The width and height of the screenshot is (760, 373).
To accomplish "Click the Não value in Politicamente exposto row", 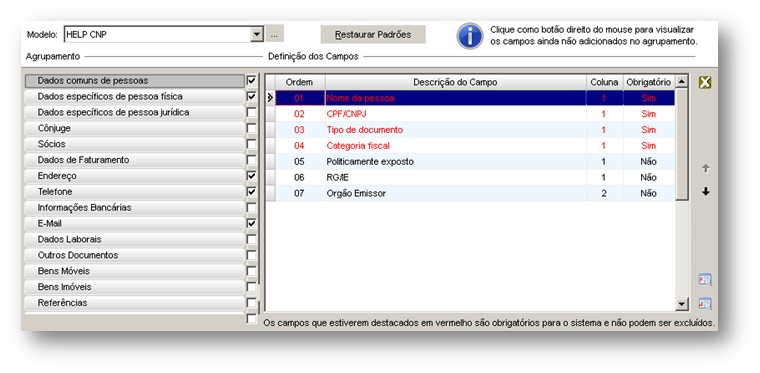I will pyautogui.click(x=649, y=162).
